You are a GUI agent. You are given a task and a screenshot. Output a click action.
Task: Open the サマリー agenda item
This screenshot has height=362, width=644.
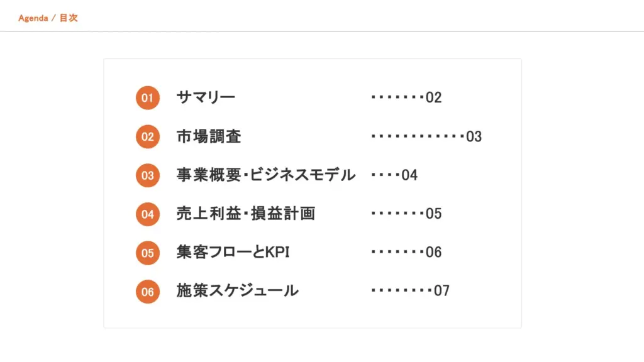(206, 97)
